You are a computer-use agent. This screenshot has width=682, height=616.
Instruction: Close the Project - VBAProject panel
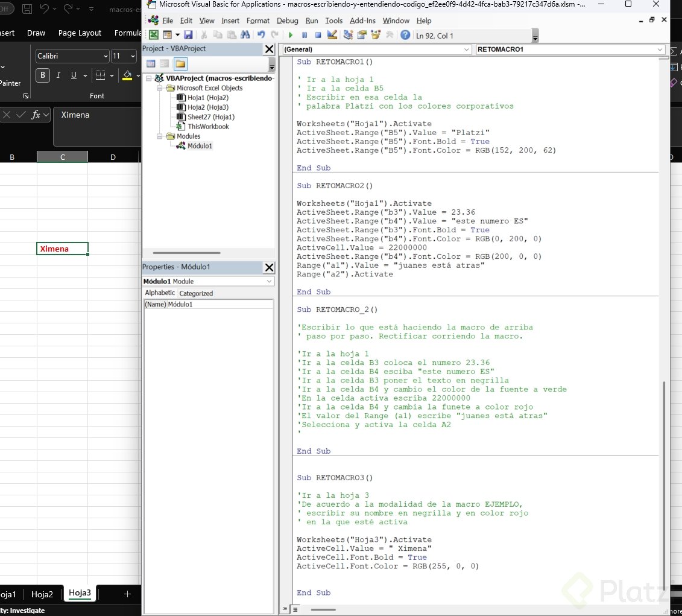click(269, 49)
